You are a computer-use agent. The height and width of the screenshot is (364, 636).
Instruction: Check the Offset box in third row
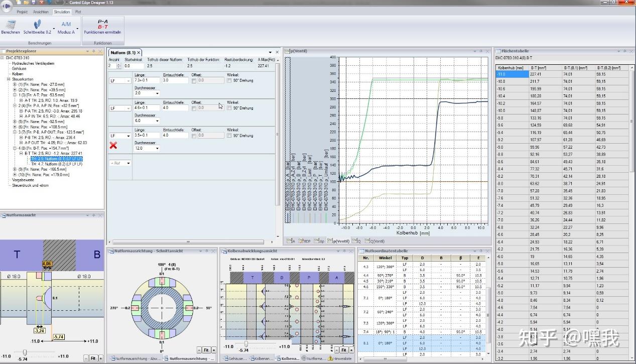pyautogui.click(x=194, y=136)
